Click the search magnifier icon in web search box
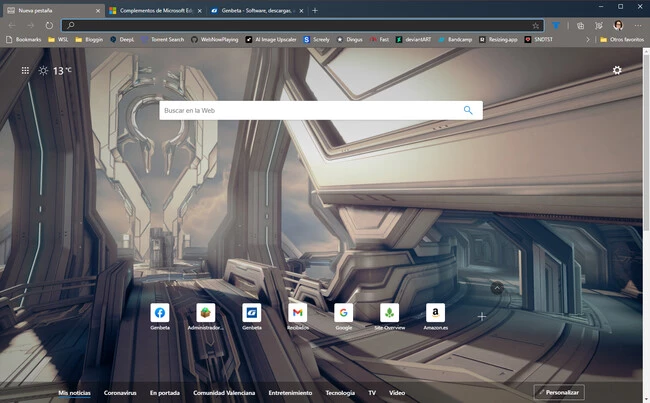 click(x=468, y=110)
